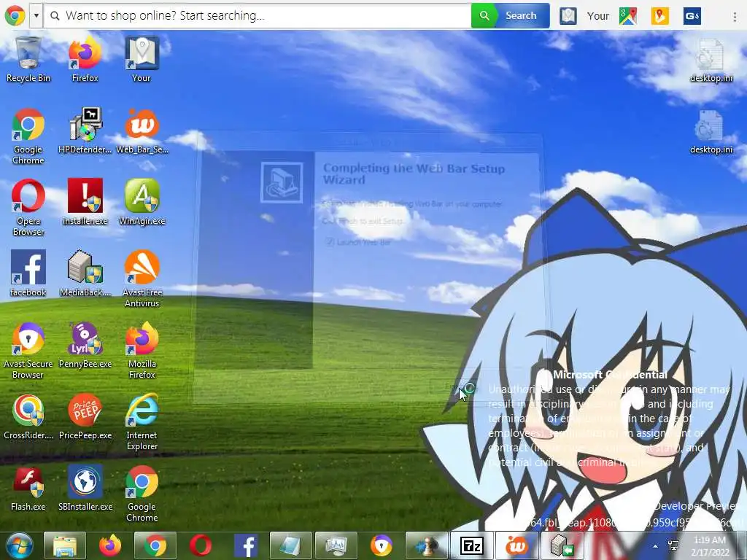747x560 pixels.
Task: Expand the dropdown arrow beside the Web Bar logo
Action: point(36,15)
